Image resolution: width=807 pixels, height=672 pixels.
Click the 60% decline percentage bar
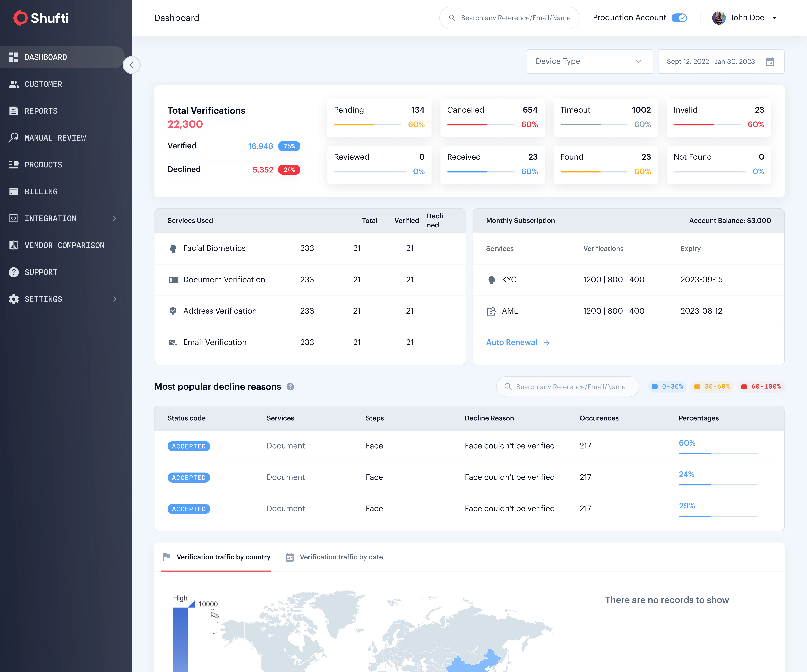coord(718,453)
